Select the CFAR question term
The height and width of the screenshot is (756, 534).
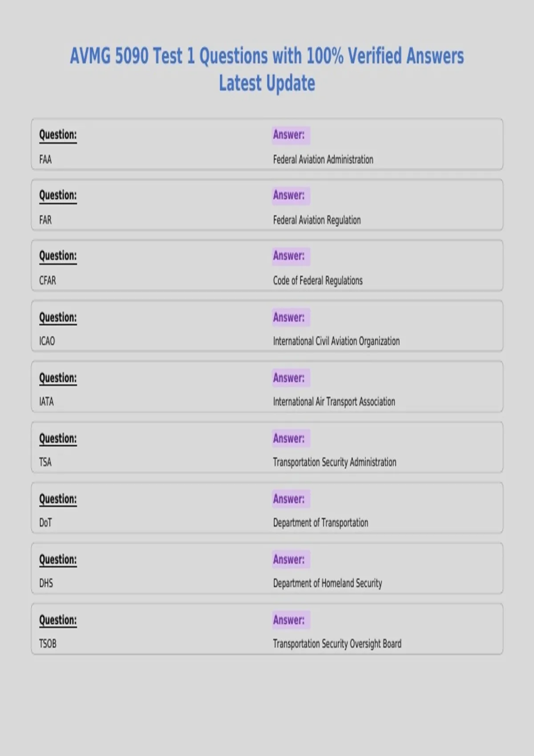tap(48, 281)
